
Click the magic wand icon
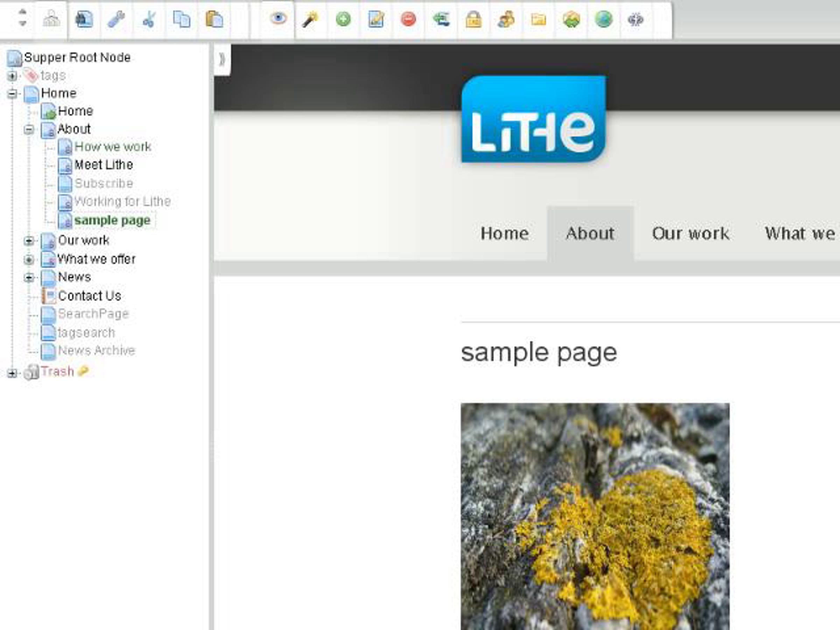(x=311, y=19)
